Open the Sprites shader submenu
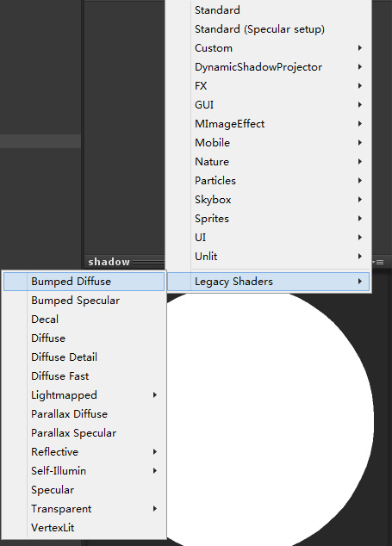Viewport: 392px width, 546px height. pyautogui.click(x=268, y=219)
